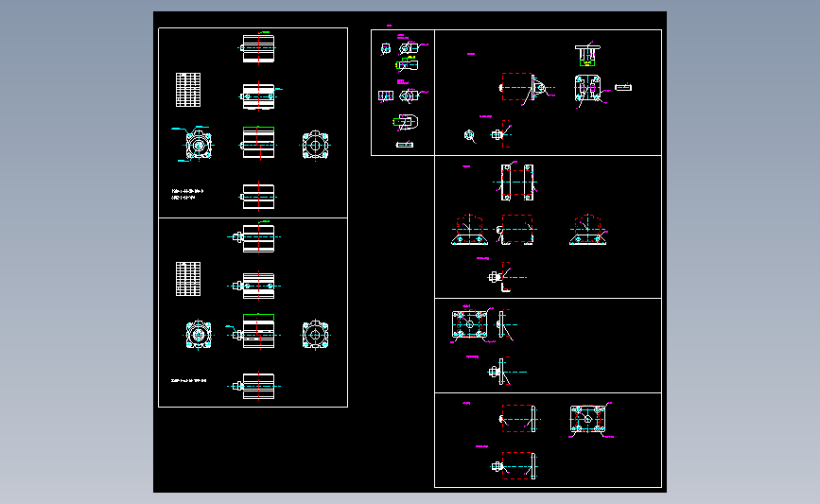Select the bottom red dashed cylinder with rod end in the bottom-right frame

pyautogui.click(x=515, y=466)
